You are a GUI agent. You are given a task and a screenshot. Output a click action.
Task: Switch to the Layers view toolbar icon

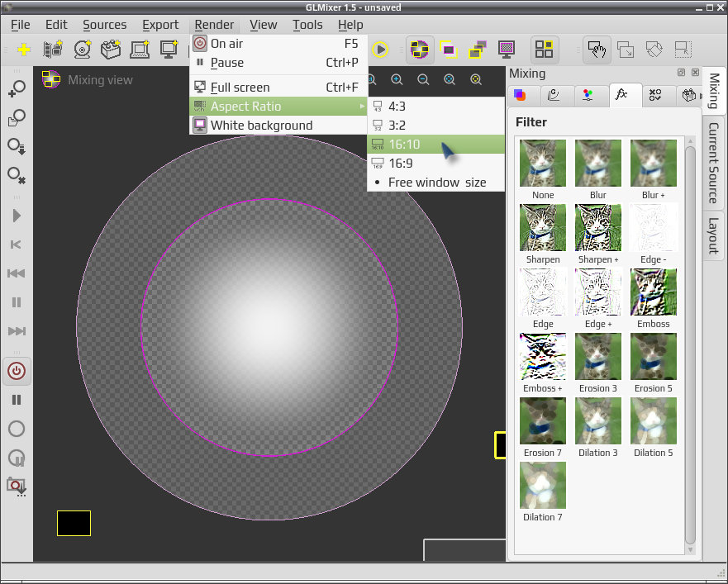[x=478, y=50]
